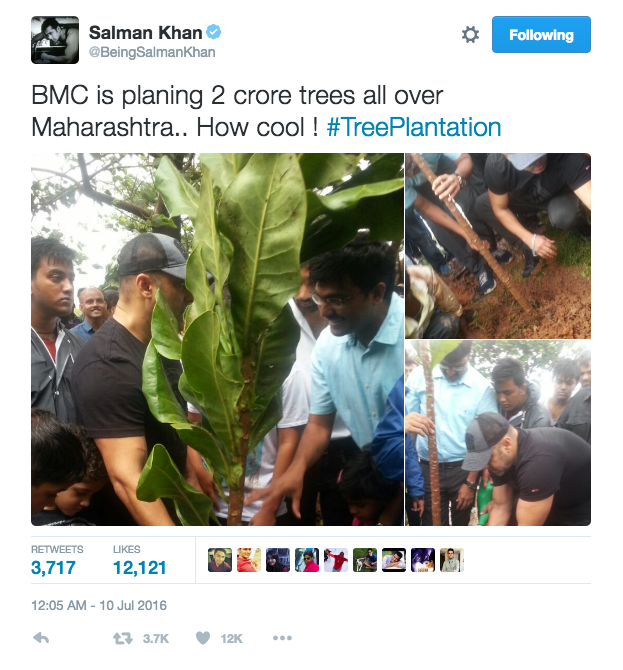Click the fifth liker avatar
623x670 pixels.
(336, 560)
